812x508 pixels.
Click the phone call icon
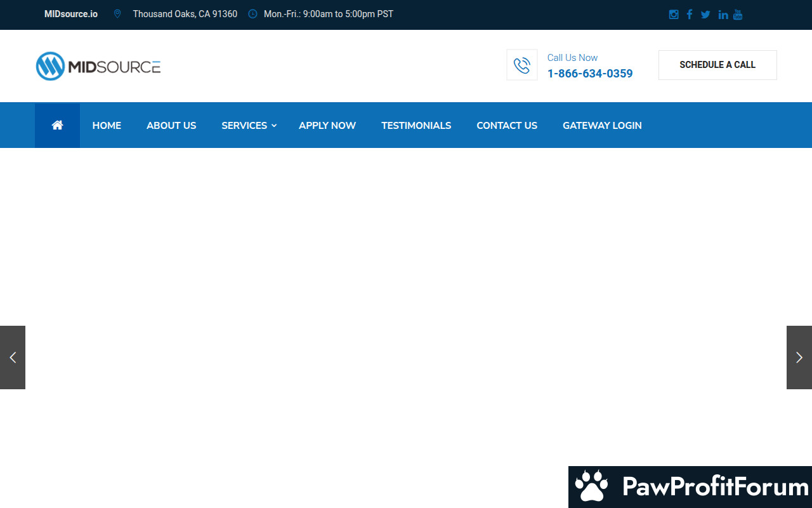522,65
